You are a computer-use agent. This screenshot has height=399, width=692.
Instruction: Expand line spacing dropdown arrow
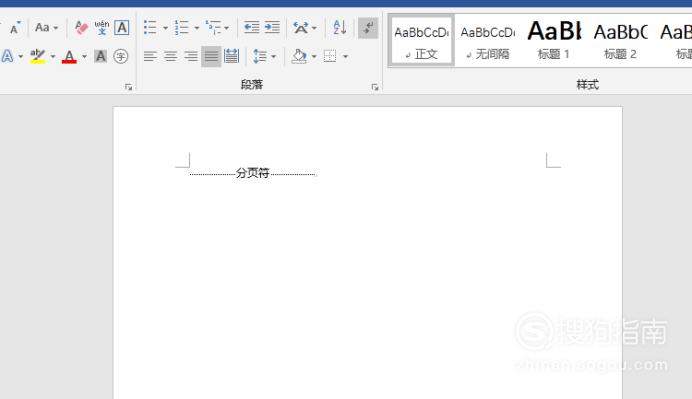click(274, 56)
